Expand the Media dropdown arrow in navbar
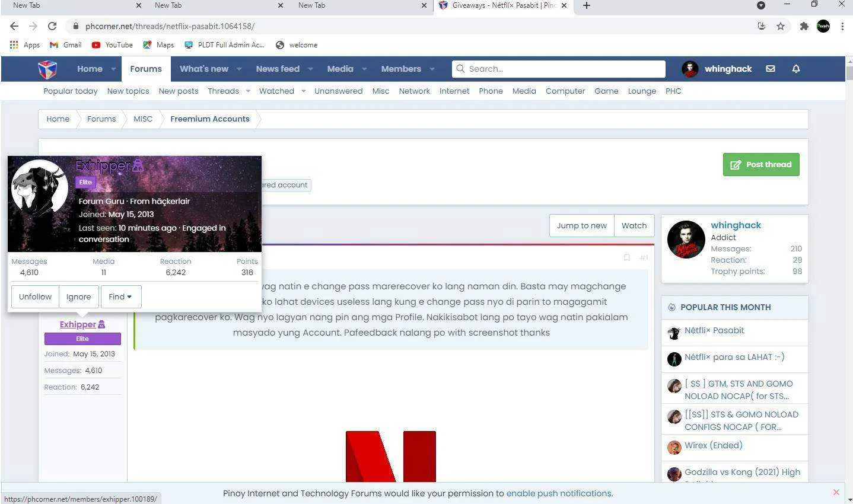The image size is (853, 504). pyautogui.click(x=364, y=69)
